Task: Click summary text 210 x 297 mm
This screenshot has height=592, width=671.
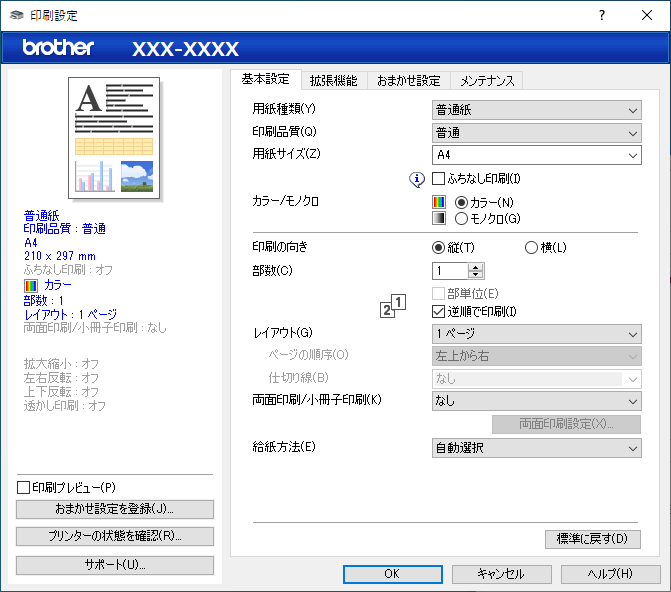Action: point(60,256)
